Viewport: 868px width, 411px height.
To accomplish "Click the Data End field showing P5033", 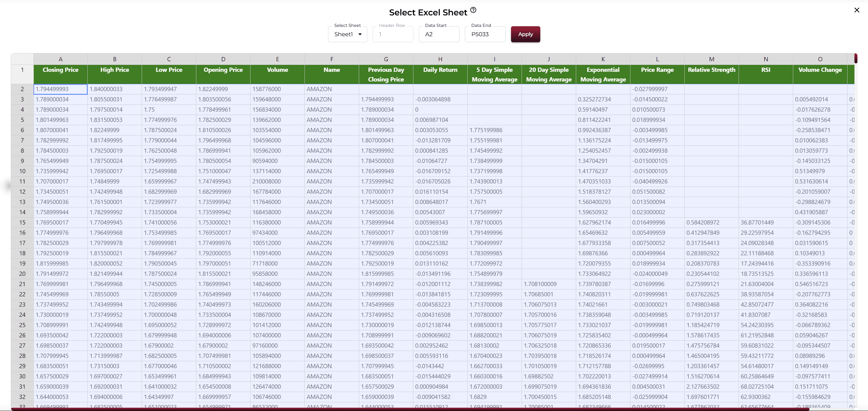I will pos(485,34).
